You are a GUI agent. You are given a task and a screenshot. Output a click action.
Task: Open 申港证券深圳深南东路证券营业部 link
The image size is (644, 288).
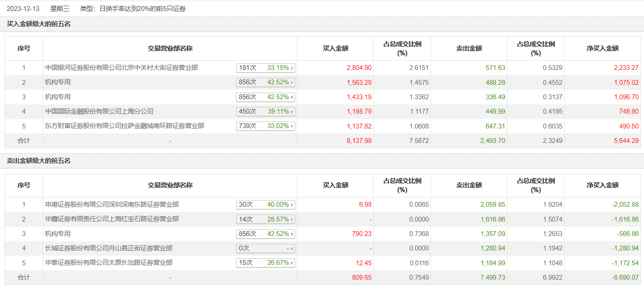click(x=112, y=205)
